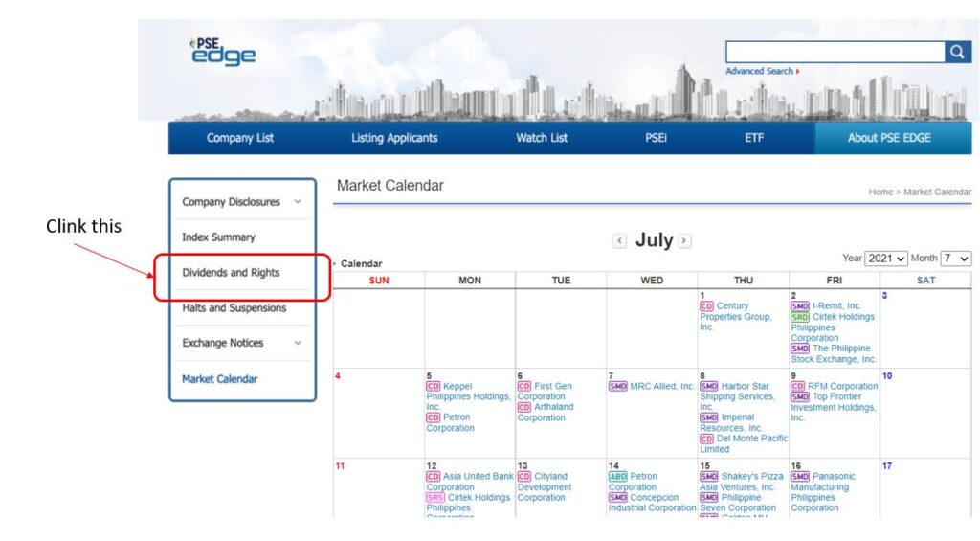Image resolution: width=980 pixels, height=541 pixels.
Task: Open the Company List menu
Action: [x=240, y=138]
